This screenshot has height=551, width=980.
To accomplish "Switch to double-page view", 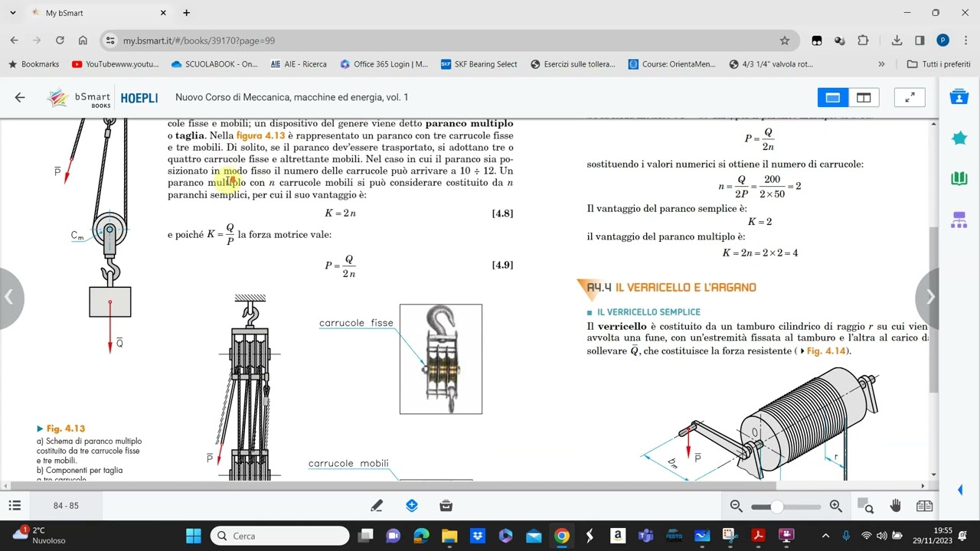I will tap(864, 97).
